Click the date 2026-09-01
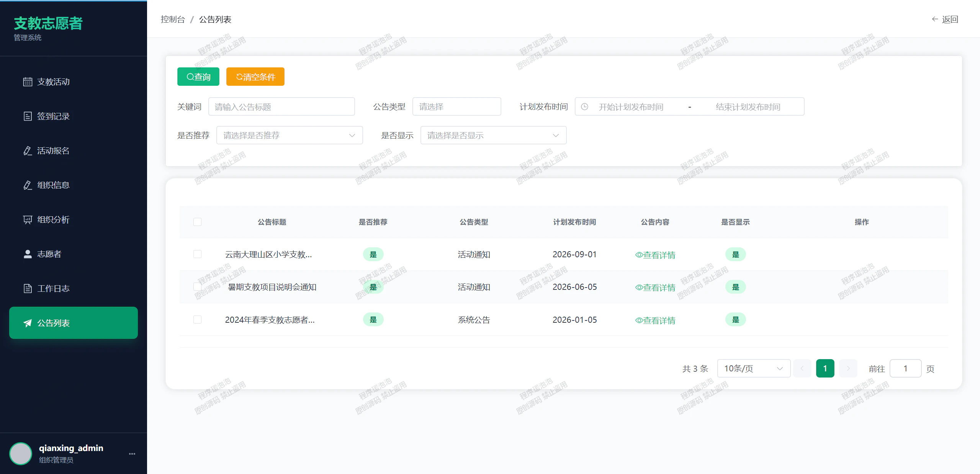980x474 pixels. [x=574, y=255]
